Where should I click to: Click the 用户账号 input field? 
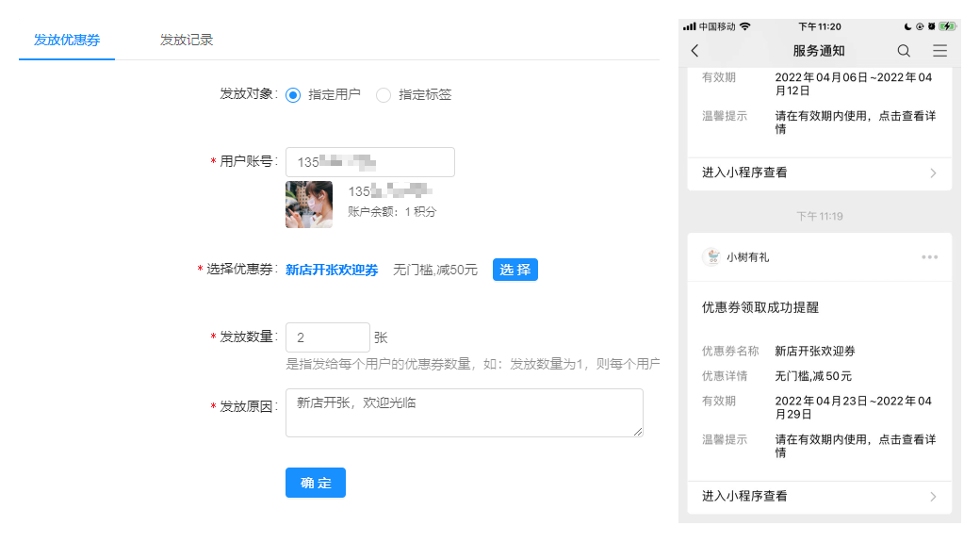[369, 162]
